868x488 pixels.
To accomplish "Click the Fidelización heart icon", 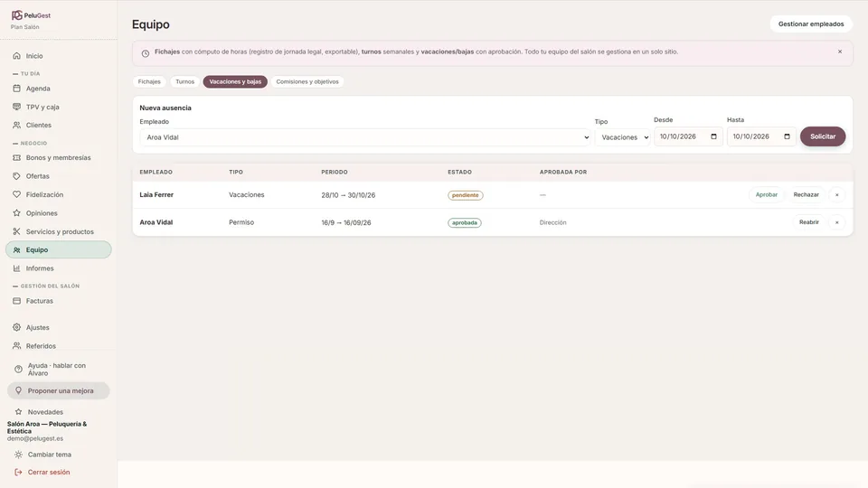I will click(16, 195).
